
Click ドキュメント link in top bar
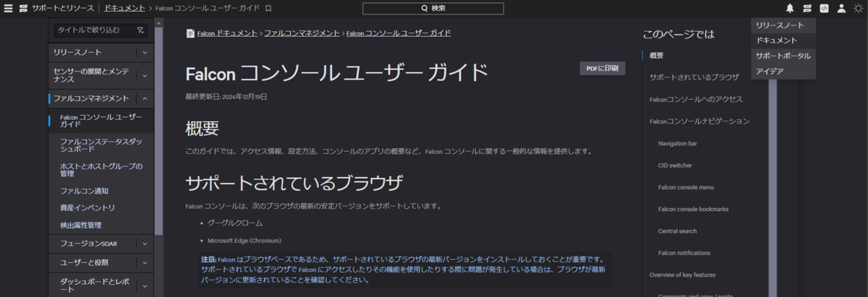(x=124, y=9)
